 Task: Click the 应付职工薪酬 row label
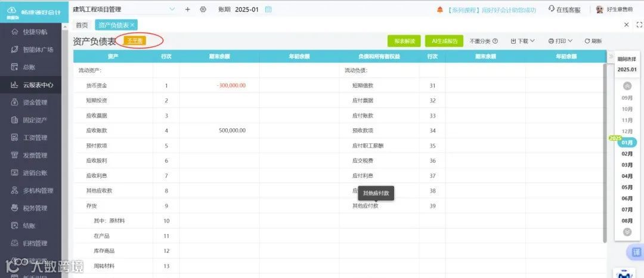367,146
